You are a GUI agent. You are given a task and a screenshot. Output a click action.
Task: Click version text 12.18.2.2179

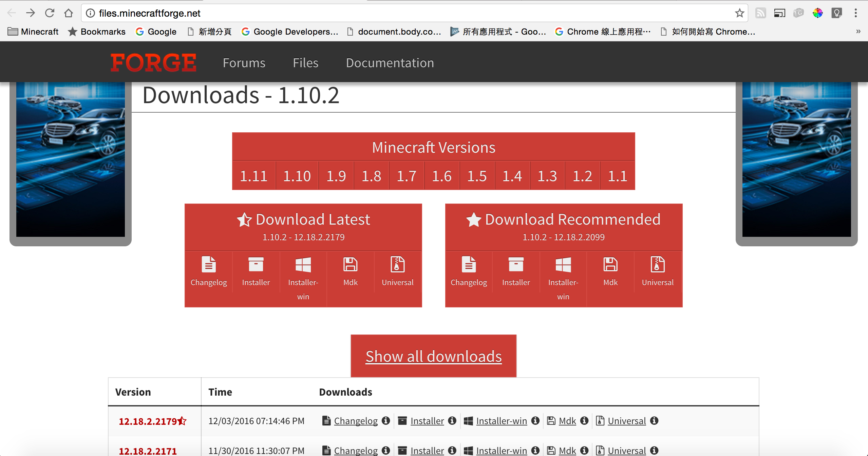pyautogui.click(x=148, y=421)
